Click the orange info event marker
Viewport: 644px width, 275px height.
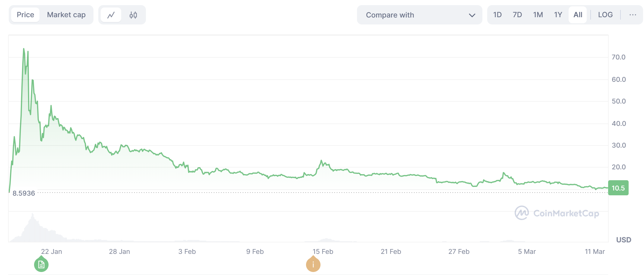pyautogui.click(x=313, y=265)
